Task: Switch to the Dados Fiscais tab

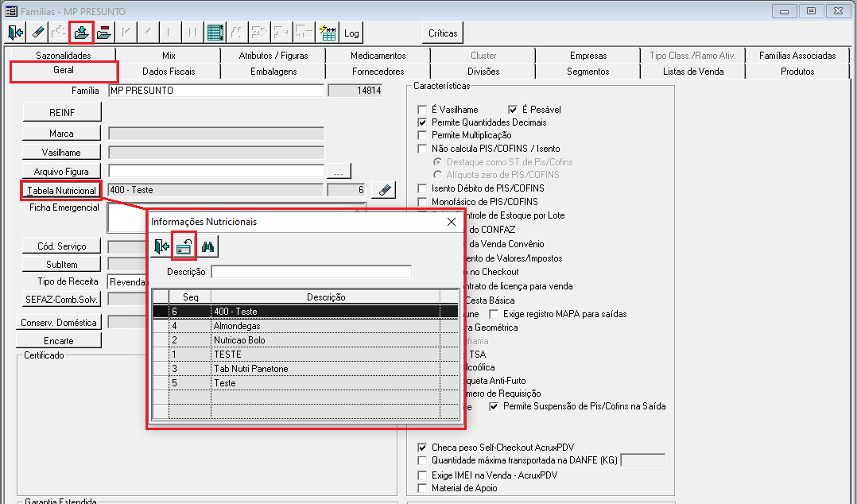Action: (x=169, y=72)
